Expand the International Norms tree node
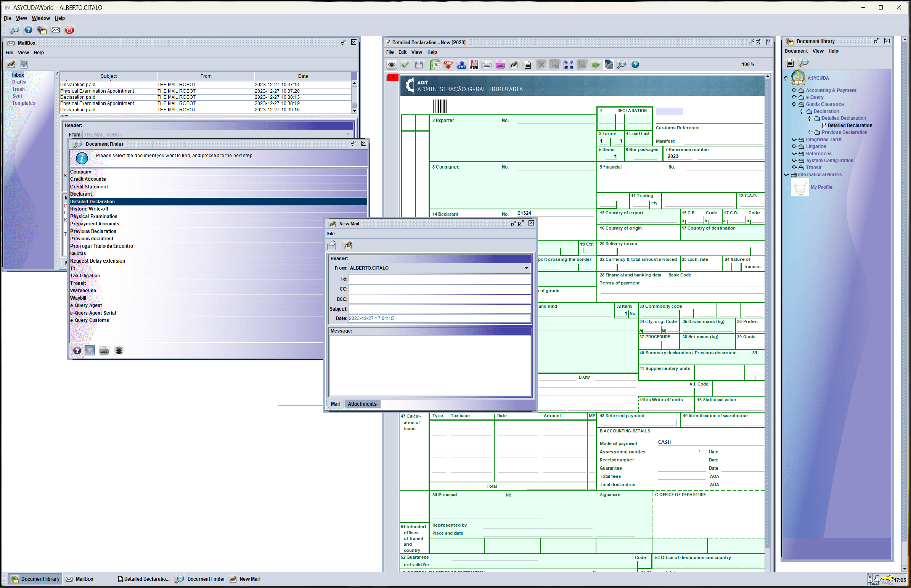 pyautogui.click(x=786, y=175)
